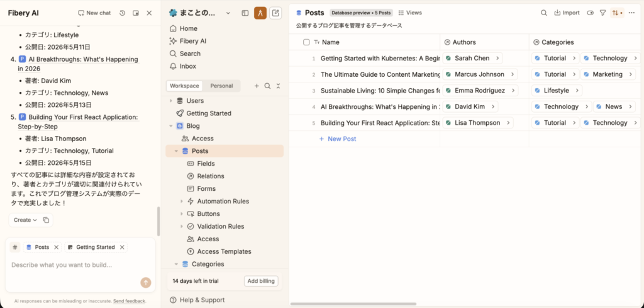Collapse the Categories database

(176, 264)
